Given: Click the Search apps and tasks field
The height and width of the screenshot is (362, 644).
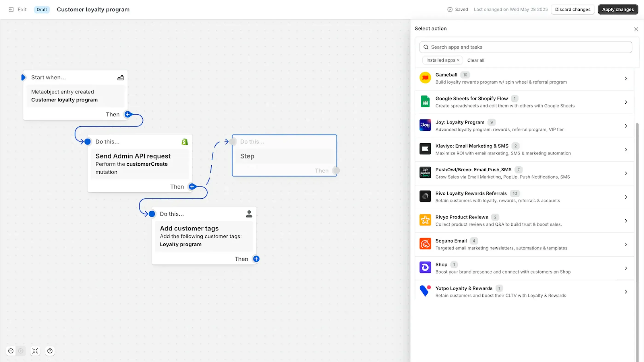Looking at the screenshot, I should pyautogui.click(x=525, y=47).
